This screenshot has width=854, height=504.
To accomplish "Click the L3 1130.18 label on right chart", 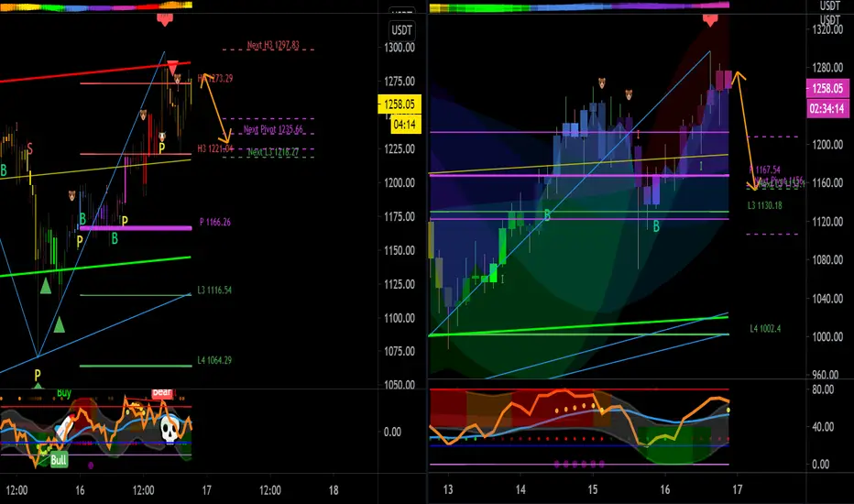I will tap(765, 205).
